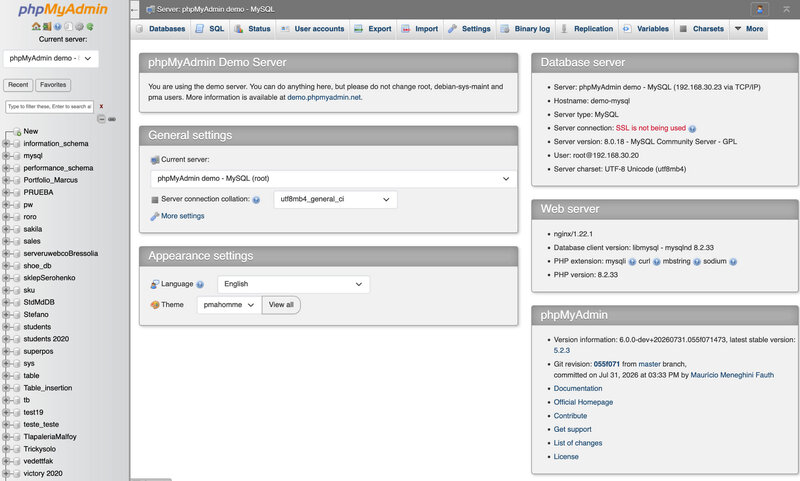Open the Binary log tab
Screen dimensions: 800x481
click(526, 29)
